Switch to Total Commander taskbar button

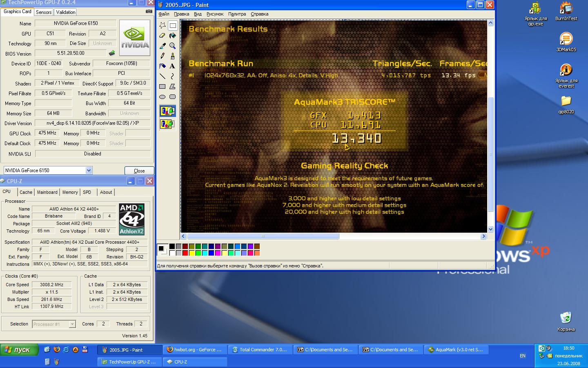(260, 350)
